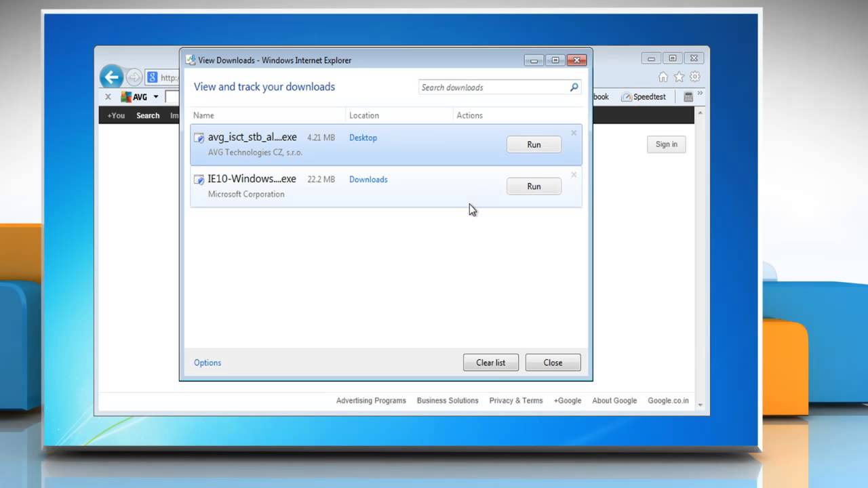Remove avg_isct_stb download with its X
Viewport: 868px width, 488px height.
point(574,133)
